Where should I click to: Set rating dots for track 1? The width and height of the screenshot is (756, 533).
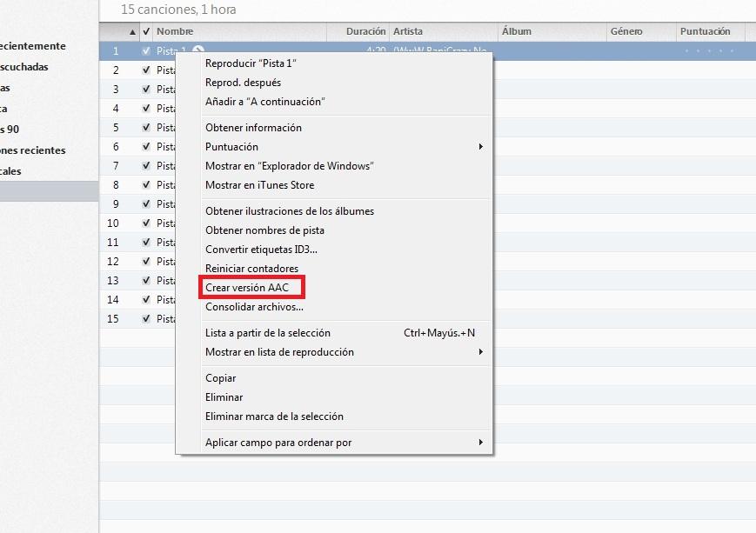(x=709, y=51)
